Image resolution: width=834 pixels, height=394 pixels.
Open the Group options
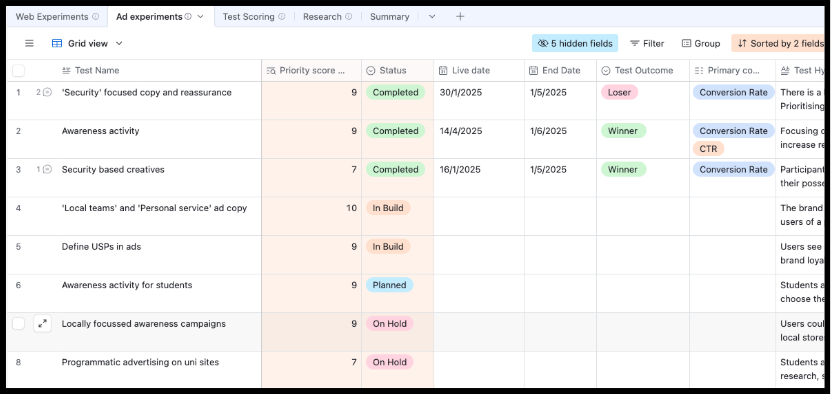click(701, 44)
